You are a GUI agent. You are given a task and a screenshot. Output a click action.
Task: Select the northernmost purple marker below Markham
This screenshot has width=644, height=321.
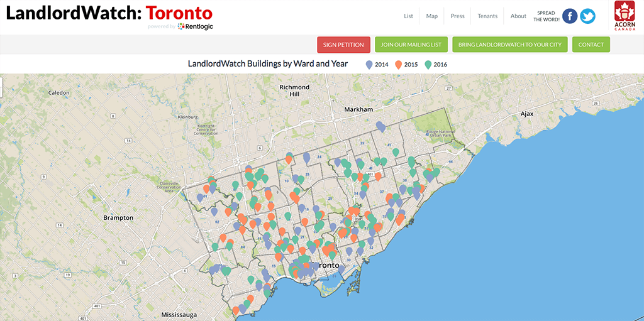pyautogui.click(x=380, y=126)
